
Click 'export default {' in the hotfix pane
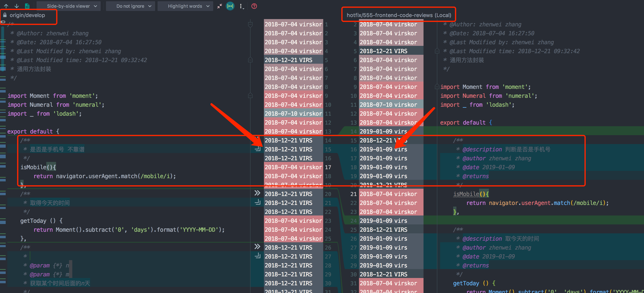(466, 123)
